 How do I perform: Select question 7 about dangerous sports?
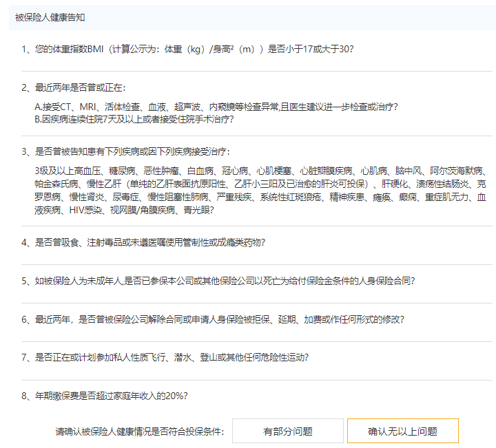[x=165, y=357]
